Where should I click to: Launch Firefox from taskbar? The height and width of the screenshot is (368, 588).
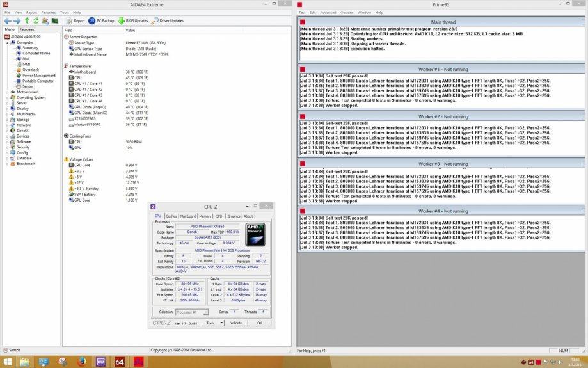point(82,362)
